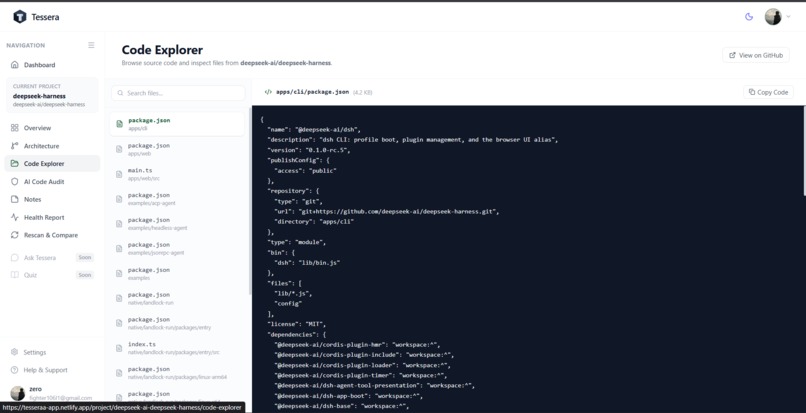The height and width of the screenshot is (413, 806).
Task: Click Settings gear icon
Action: tap(14, 352)
